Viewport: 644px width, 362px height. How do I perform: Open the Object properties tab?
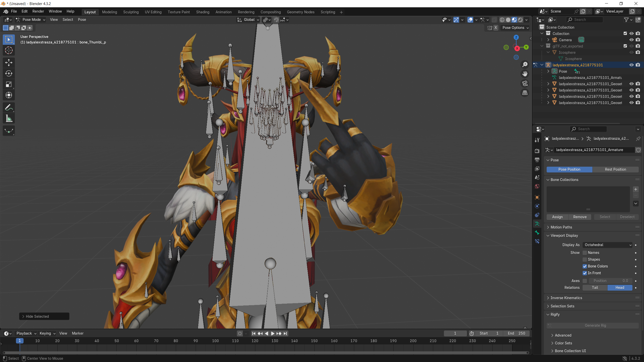537,197
